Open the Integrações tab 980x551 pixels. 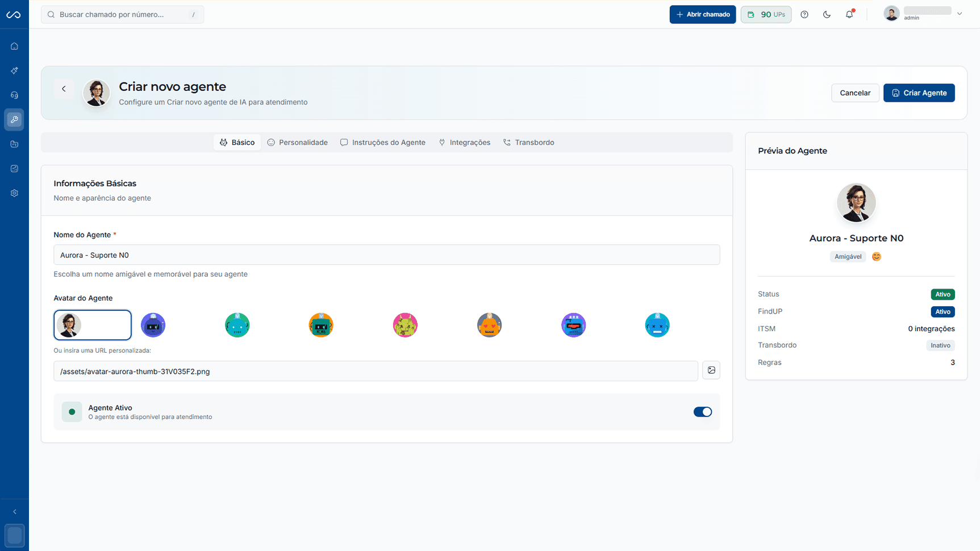click(464, 143)
